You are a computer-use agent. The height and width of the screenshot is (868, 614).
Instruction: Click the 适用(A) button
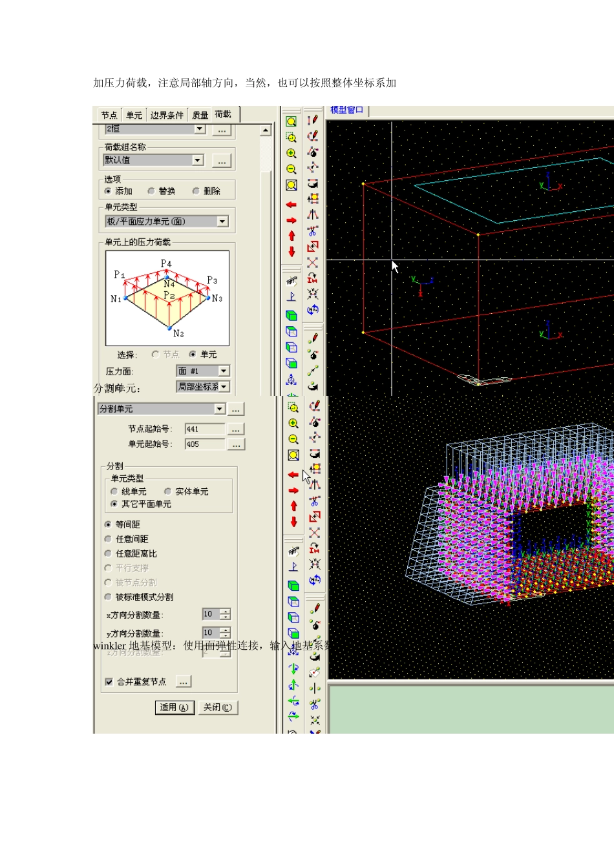(x=174, y=707)
